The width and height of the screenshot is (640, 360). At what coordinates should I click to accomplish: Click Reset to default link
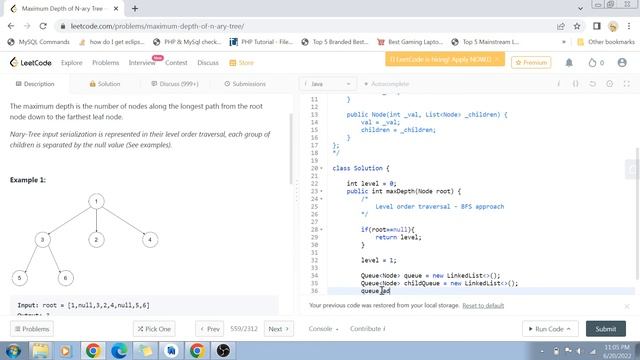coord(483,305)
